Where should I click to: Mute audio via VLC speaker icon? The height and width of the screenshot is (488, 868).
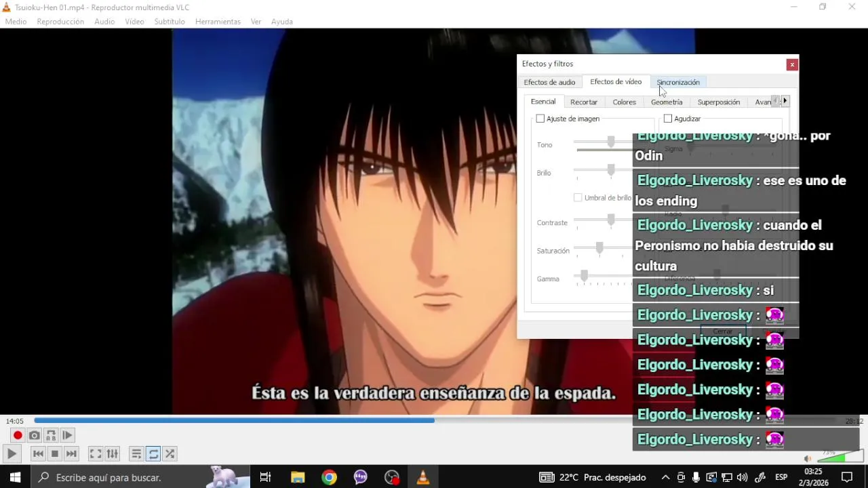(x=807, y=459)
